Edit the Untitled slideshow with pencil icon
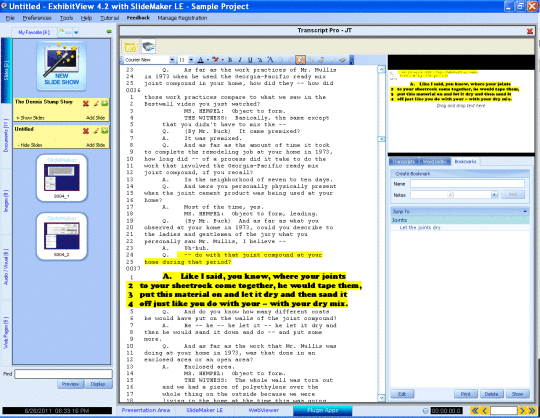The height and width of the screenshot is (418, 540). pyautogui.click(x=96, y=130)
